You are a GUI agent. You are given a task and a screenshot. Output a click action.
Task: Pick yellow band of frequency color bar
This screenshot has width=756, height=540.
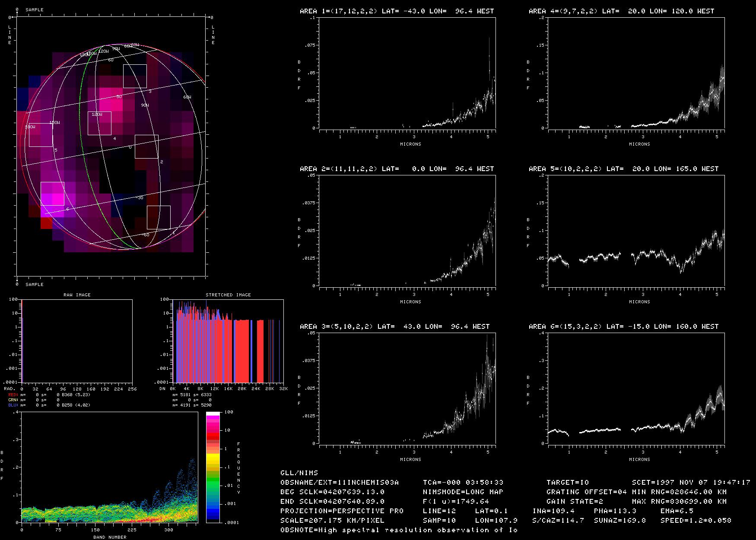pyautogui.click(x=213, y=458)
